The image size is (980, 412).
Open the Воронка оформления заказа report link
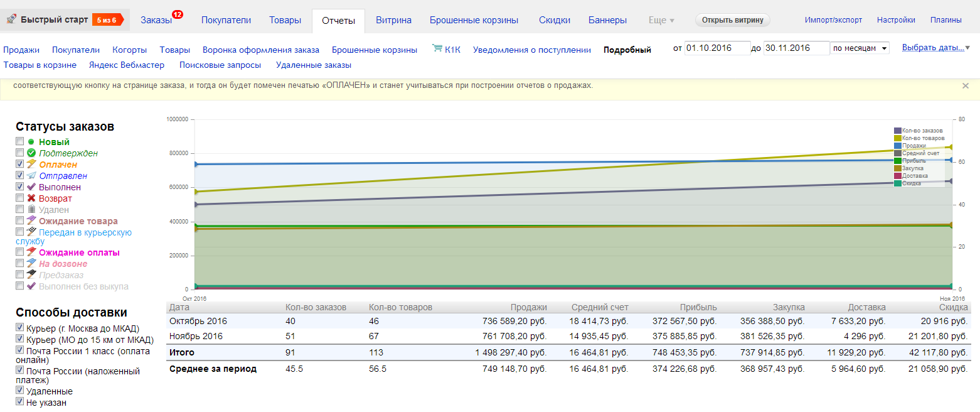click(x=260, y=50)
